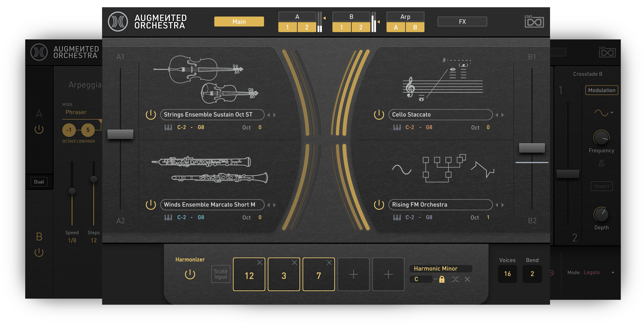Screen dimensions: 644x336
Task: Enable Scale Input in Harmonizer
Action: tap(221, 274)
